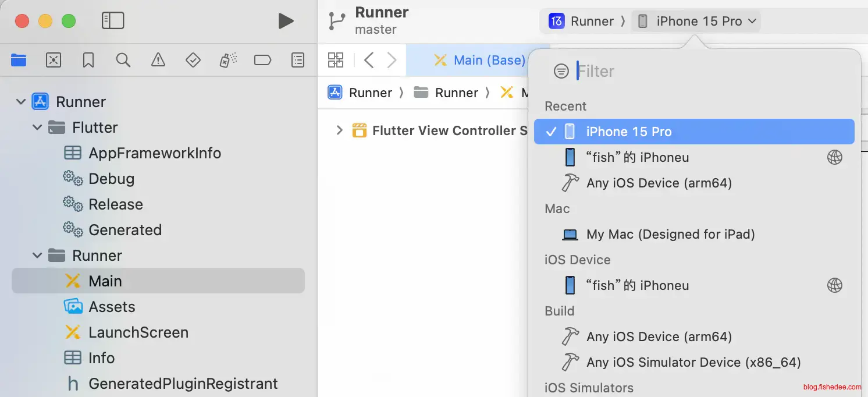This screenshot has width=868, height=397.
Task: Open the Bookmark navigator icon
Action: tap(88, 60)
